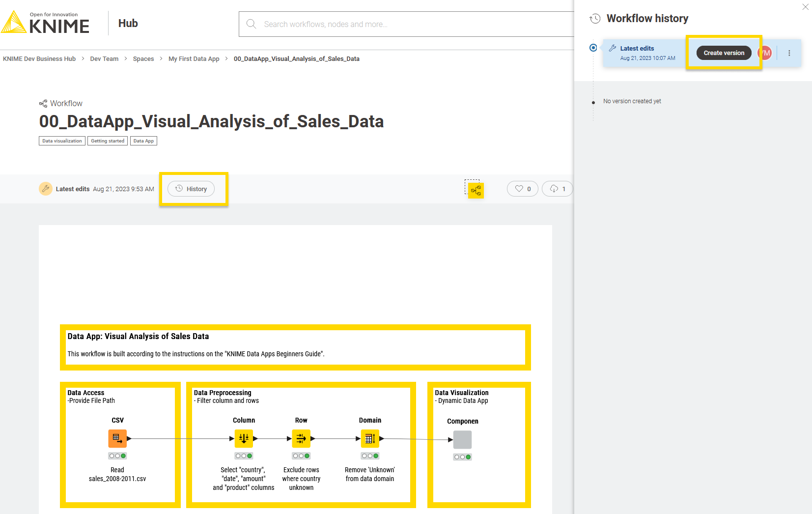Select the Data visualization tag

pyautogui.click(x=62, y=141)
